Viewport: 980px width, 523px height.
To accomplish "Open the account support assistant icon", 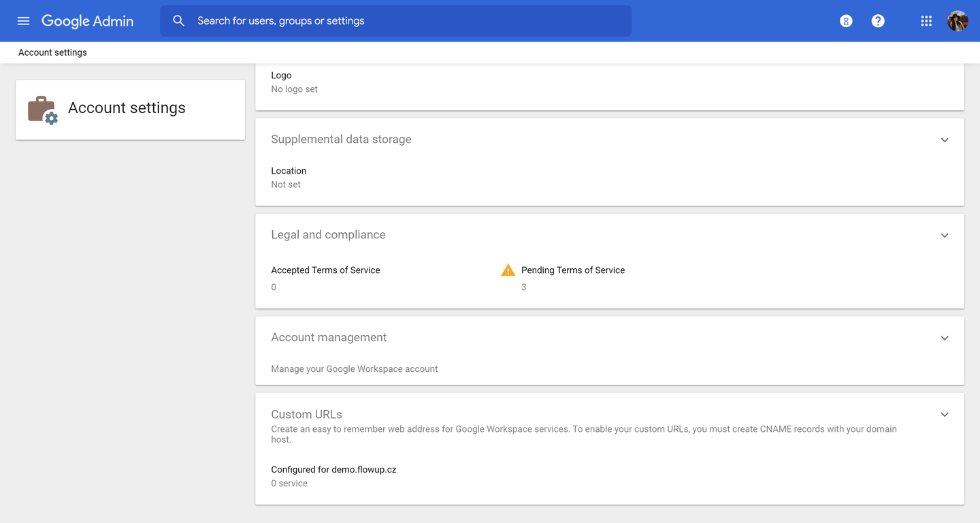I will coord(846,21).
